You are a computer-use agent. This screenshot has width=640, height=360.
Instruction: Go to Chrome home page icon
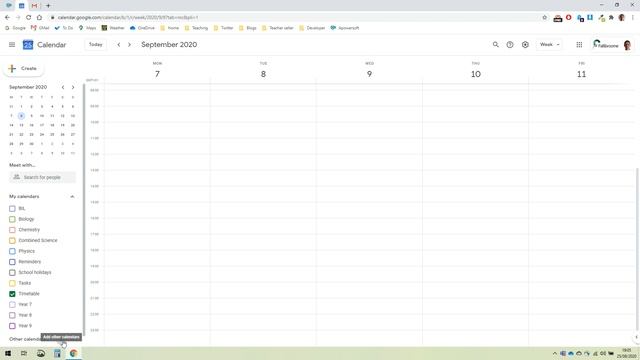click(39, 18)
